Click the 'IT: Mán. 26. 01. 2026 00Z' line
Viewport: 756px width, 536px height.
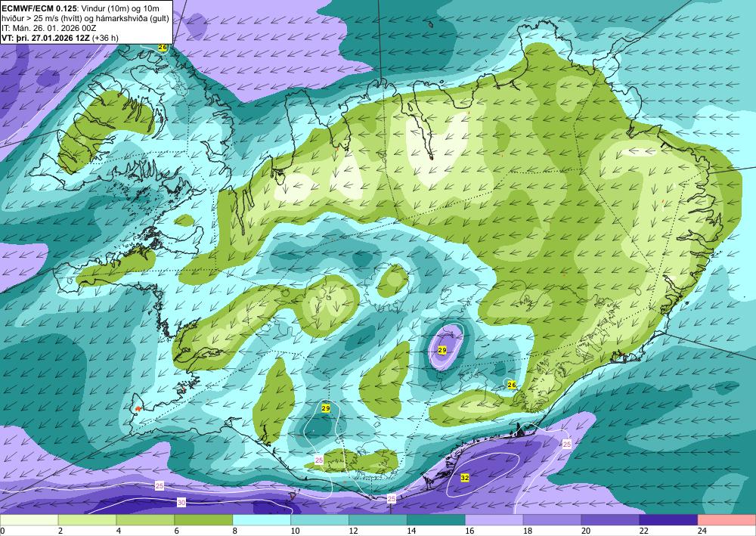point(48,28)
